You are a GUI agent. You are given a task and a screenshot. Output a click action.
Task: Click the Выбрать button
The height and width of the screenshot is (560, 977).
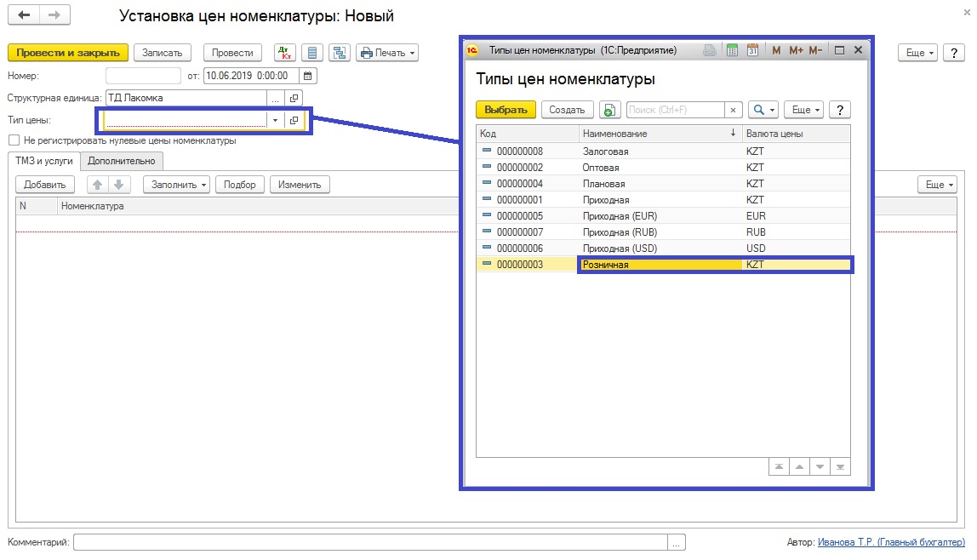(x=506, y=111)
